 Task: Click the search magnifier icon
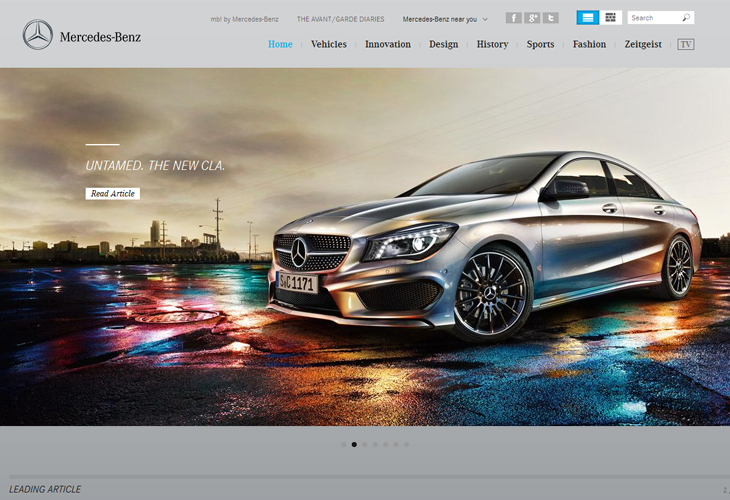(x=686, y=18)
